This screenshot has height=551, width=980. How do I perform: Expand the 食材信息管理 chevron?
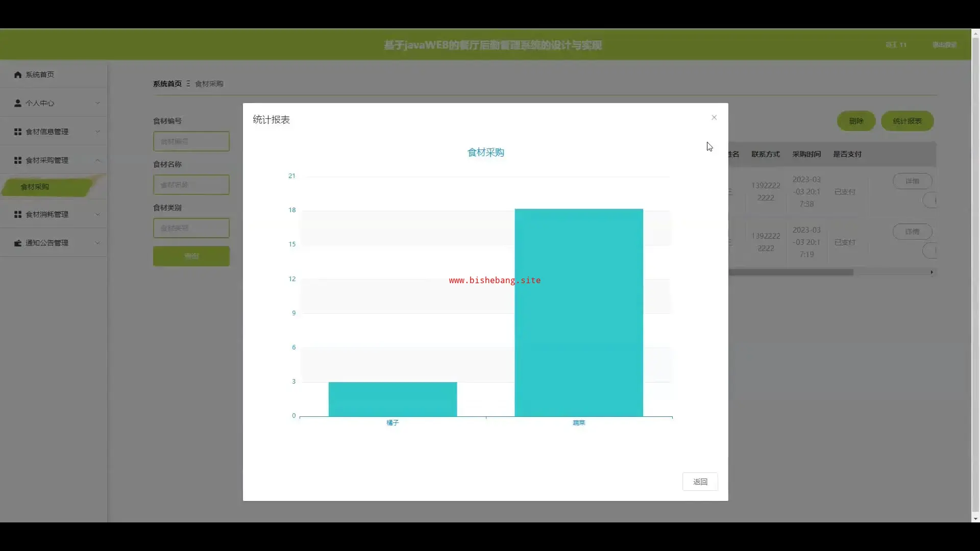[x=97, y=132]
